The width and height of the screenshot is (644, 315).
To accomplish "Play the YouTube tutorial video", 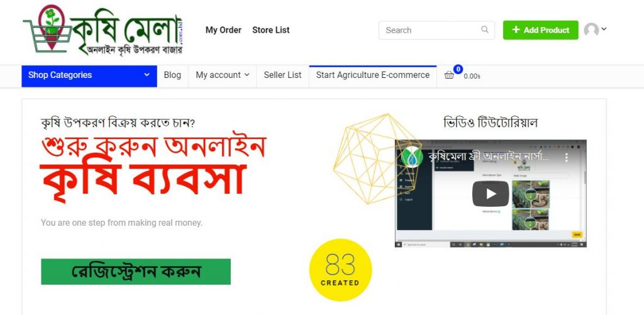I will 491,194.
